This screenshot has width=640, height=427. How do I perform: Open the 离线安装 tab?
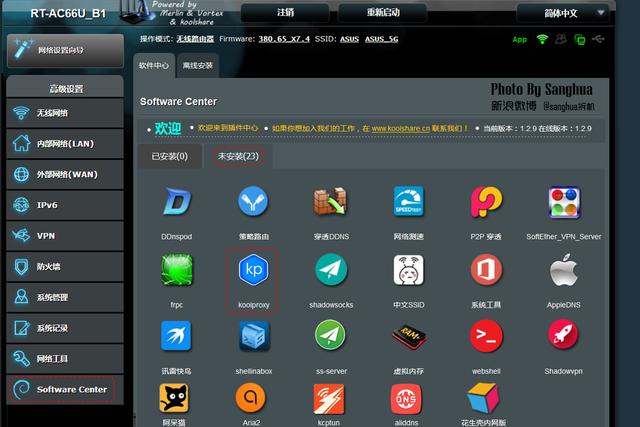coord(198,66)
